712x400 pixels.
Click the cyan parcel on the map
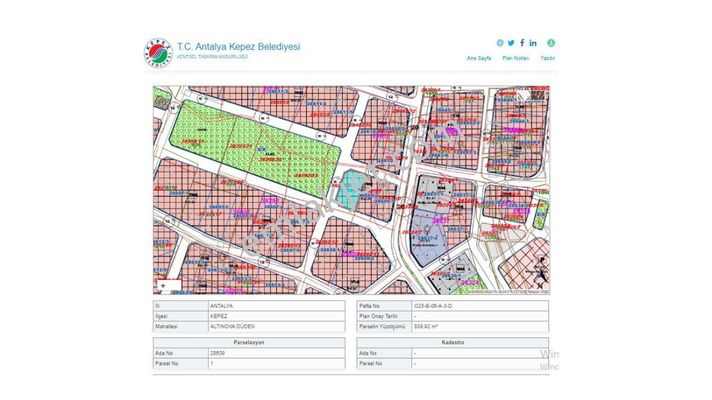click(x=350, y=188)
